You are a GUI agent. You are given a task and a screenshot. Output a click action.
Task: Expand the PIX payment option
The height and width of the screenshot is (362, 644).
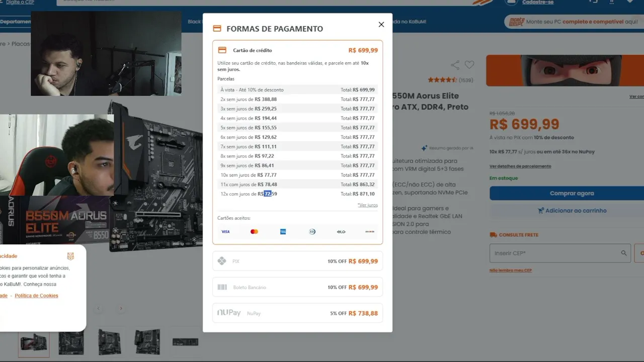click(x=298, y=261)
